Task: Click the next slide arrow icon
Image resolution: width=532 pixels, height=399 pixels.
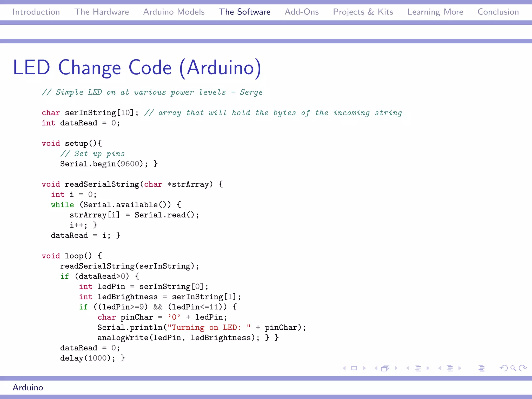Action: (x=364, y=368)
